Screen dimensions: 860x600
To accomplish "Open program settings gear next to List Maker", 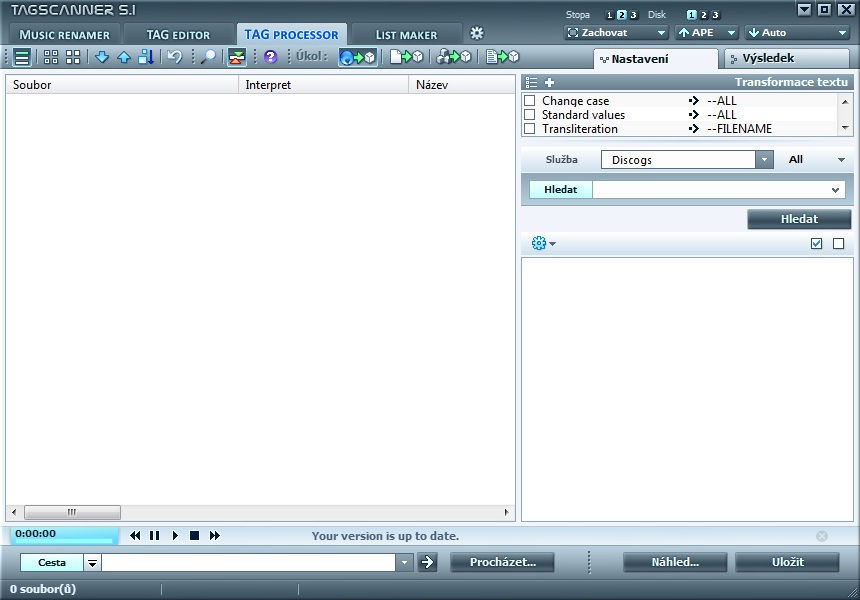I will click(477, 33).
